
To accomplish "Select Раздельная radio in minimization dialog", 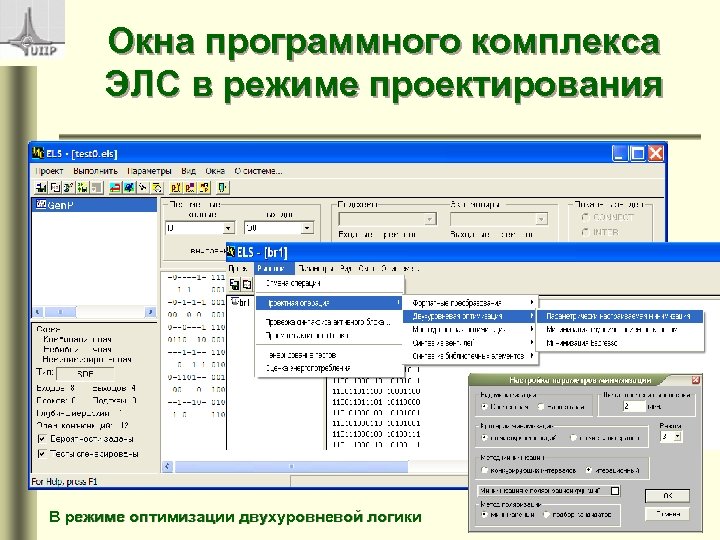I will coord(541,406).
